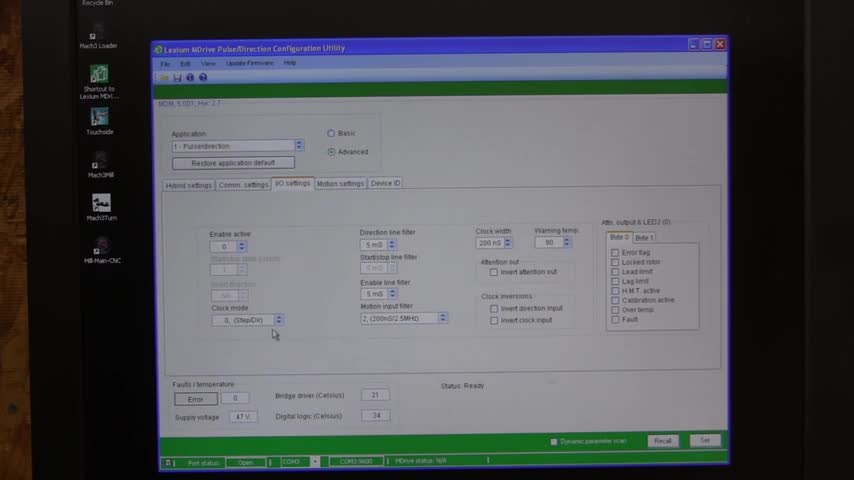The width and height of the screenshot is (854, 480).
Task: Click Restore application default button
Action: (233, 163)
